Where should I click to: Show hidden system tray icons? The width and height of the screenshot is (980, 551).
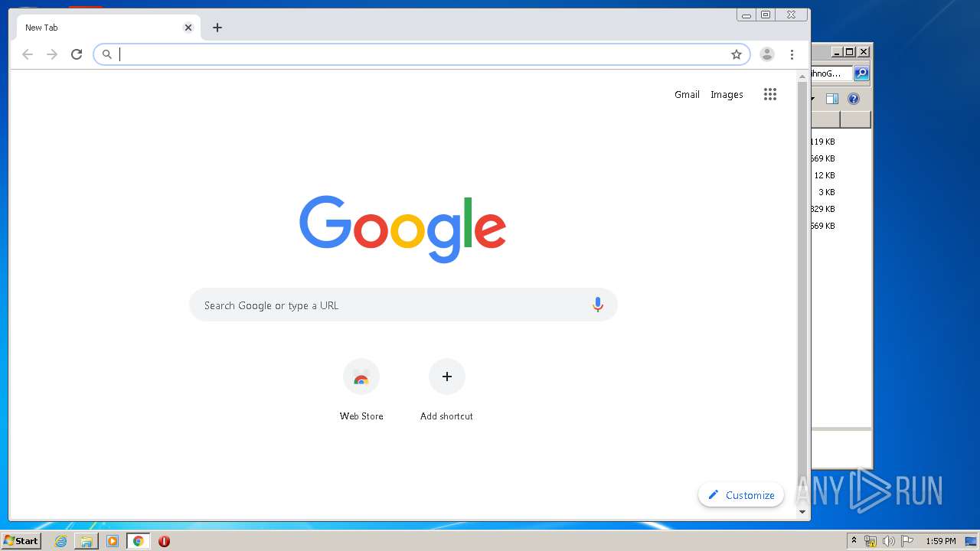point(854,541)
